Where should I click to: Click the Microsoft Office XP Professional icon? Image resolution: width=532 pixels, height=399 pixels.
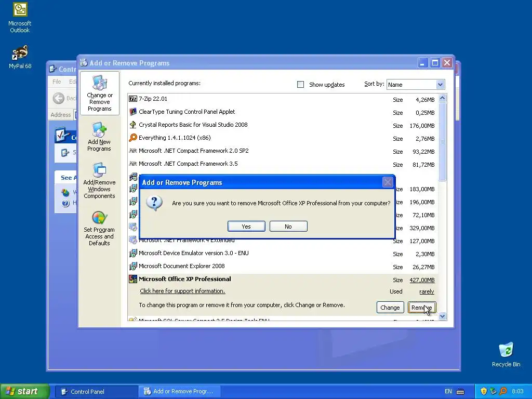click(x=133, y=279)
